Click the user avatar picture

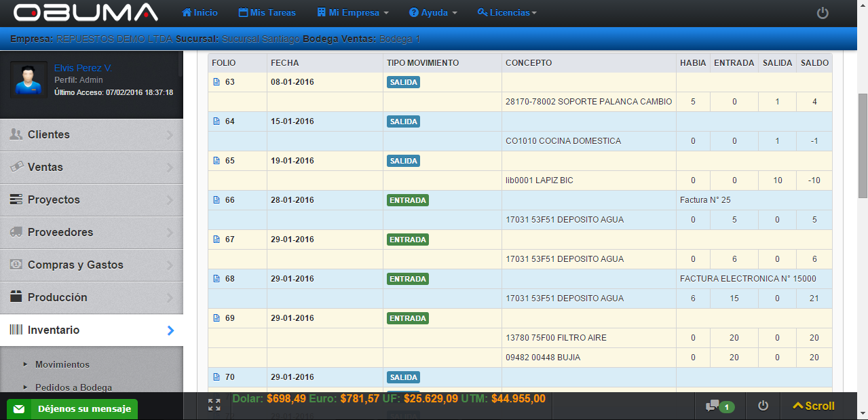pos(29,80)
